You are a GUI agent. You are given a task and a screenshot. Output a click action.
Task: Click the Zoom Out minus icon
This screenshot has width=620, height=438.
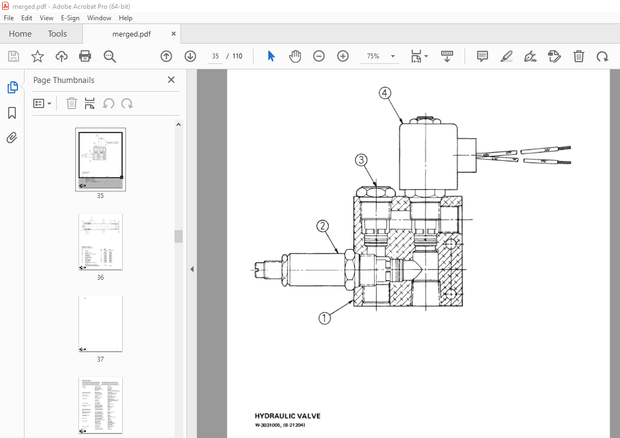(x=319, y=57)
